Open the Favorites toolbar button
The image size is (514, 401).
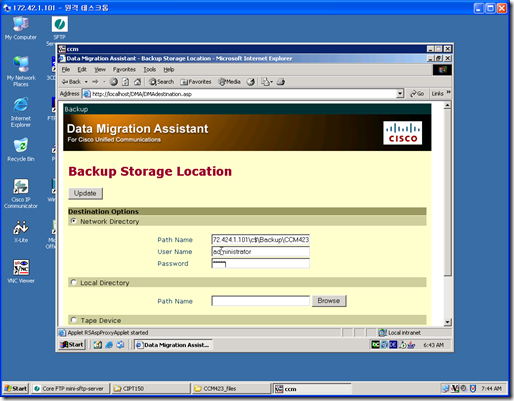pyautogui.click(x=196, y=82)
